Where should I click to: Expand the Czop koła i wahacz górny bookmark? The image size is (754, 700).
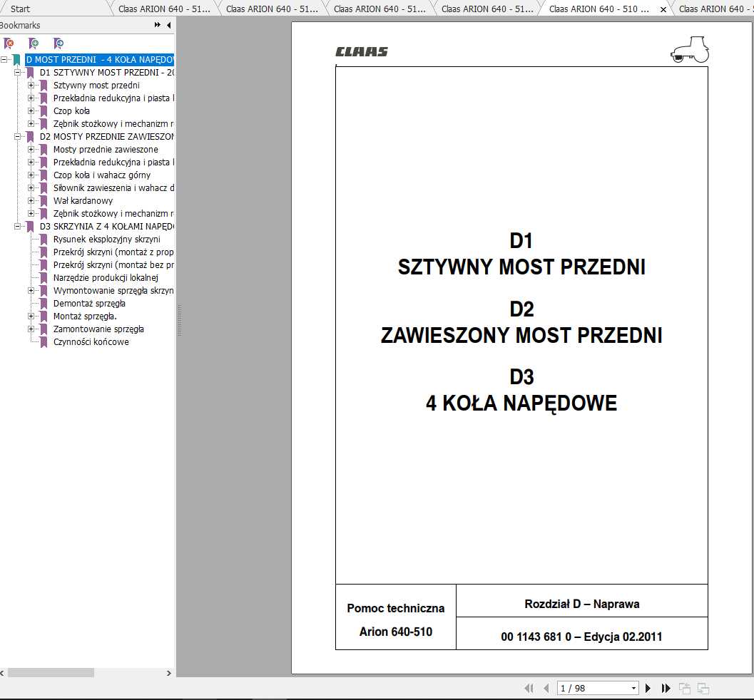pyautogui.click(x=31, y=175)
